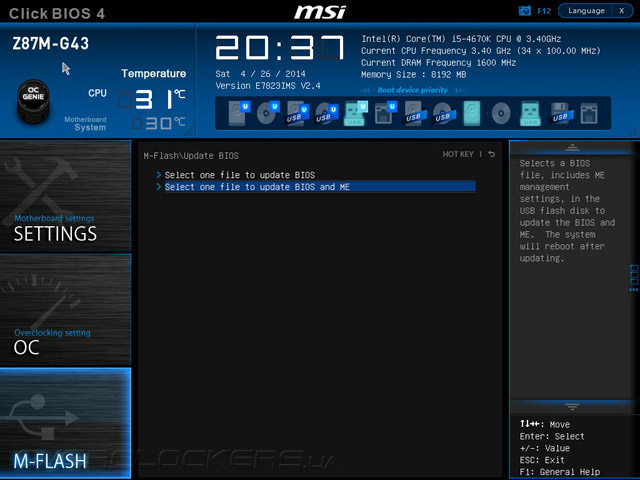Screen dimensions: 640x480
Task: Click chevron beside 'Select one file to update BIOS'
Action: pyautogui.click(x=159, y=175)
